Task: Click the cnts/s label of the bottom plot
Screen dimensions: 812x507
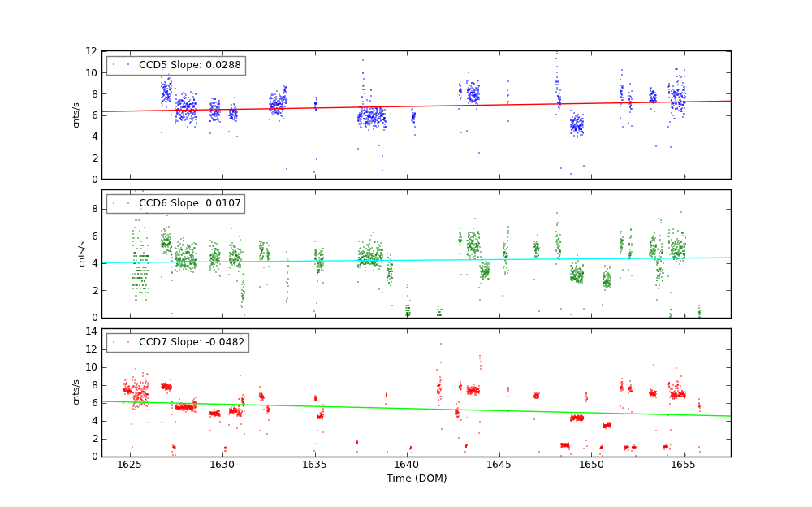Action: pos(77,392)
